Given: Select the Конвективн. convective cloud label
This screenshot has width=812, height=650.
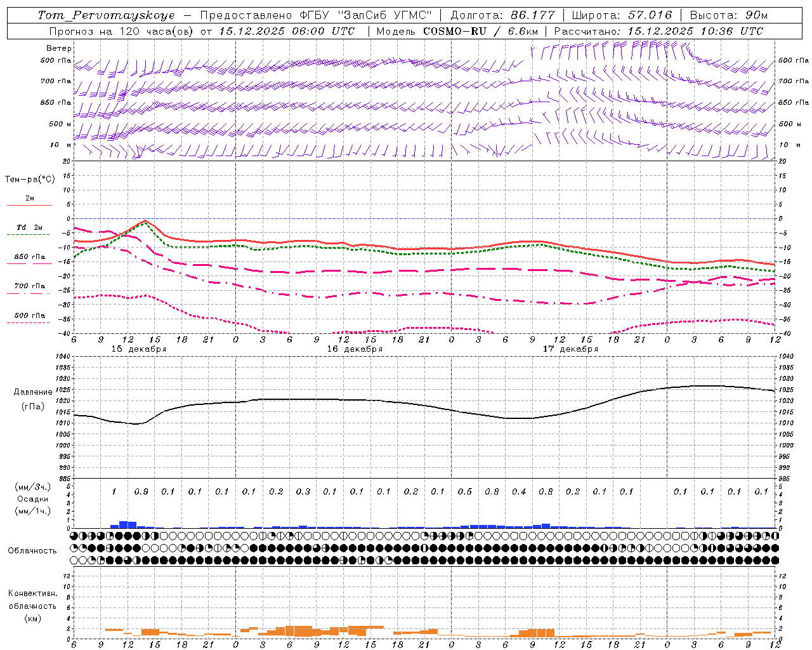Looking at the screenshot, I should click(x=33, y=594).
